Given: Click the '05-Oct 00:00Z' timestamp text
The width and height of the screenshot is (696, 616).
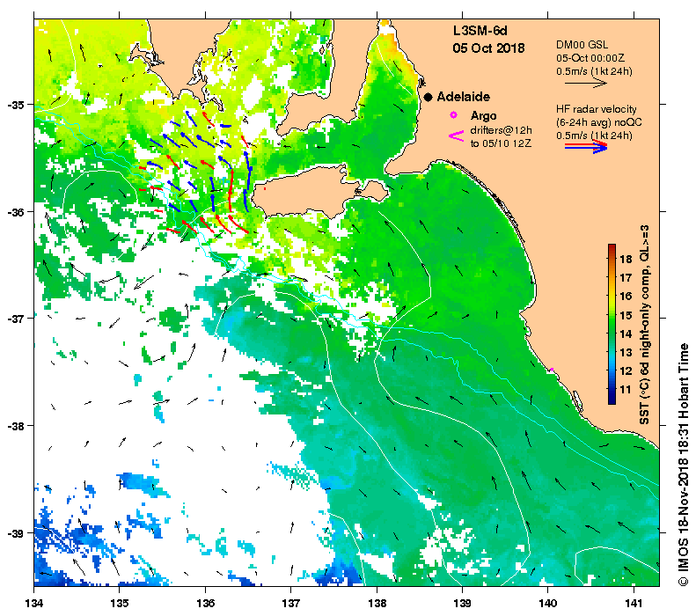Looking at the screenshot, I should [590, 58].
